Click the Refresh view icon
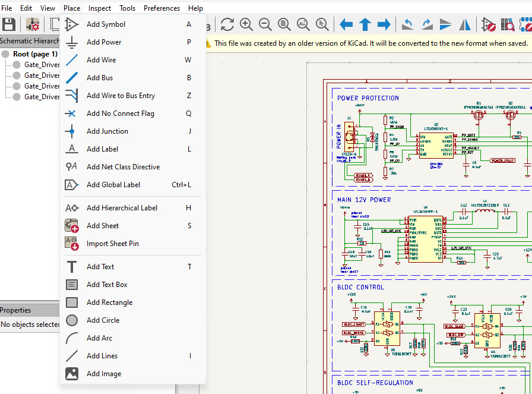 pos(227,24)
